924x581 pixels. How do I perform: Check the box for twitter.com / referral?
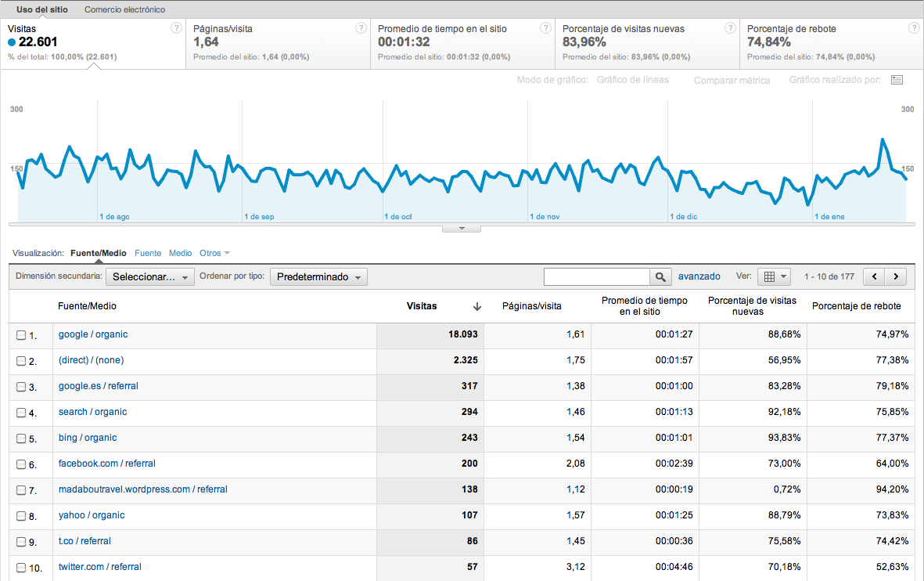click(21, 568)
